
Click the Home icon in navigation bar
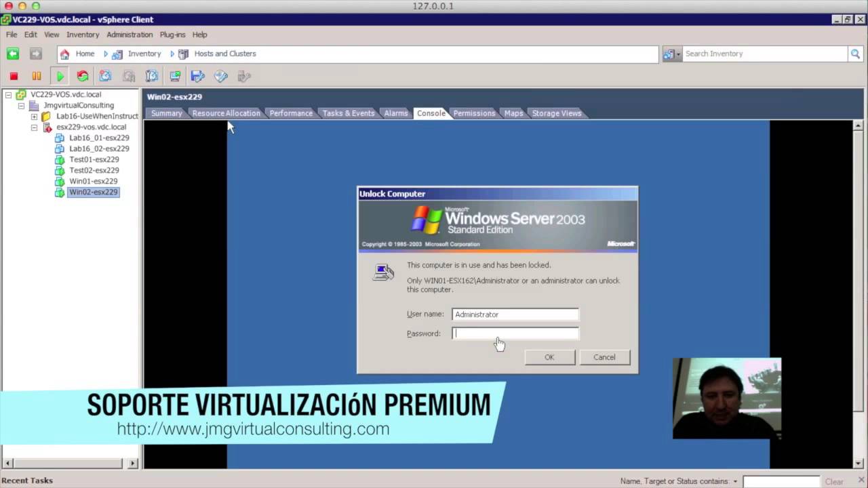64,54
